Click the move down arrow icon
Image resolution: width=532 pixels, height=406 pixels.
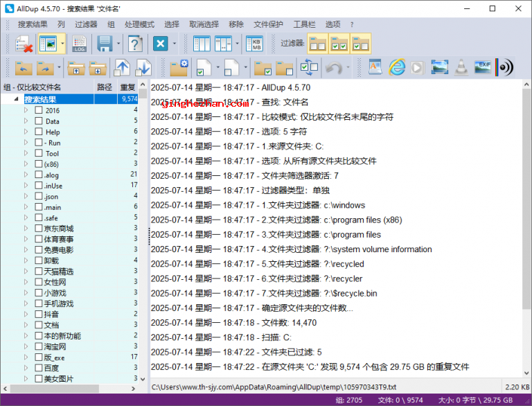(143, 67)
